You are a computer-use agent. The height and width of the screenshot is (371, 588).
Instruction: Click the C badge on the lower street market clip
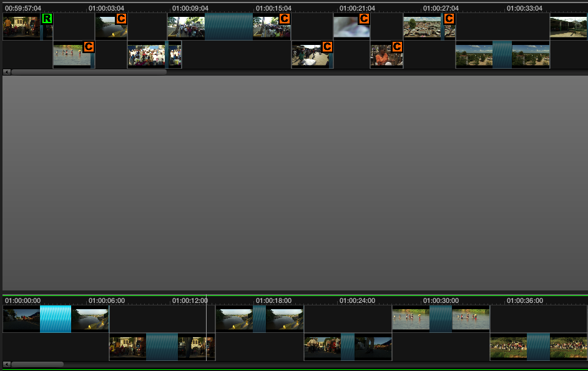pos(327,47)
